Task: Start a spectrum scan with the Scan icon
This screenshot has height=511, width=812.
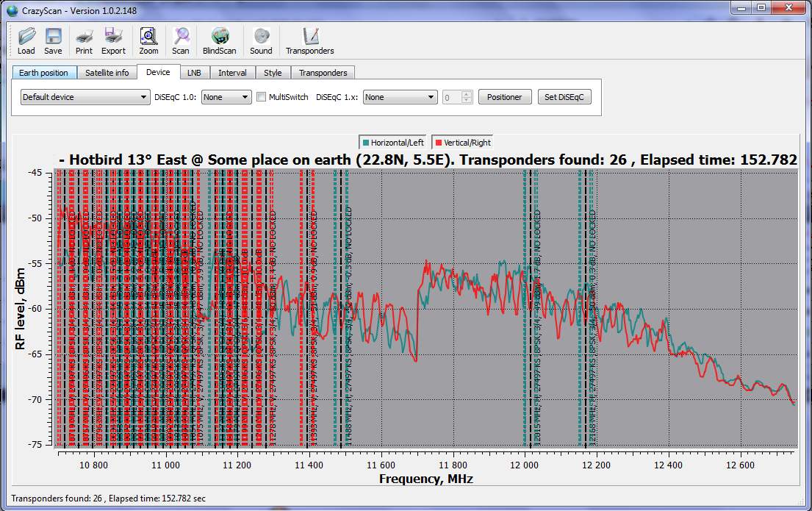Action: point(181,37)
